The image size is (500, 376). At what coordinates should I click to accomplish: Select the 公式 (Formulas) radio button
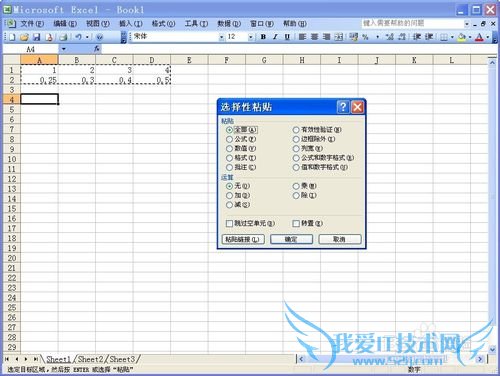tap(229, 139)
